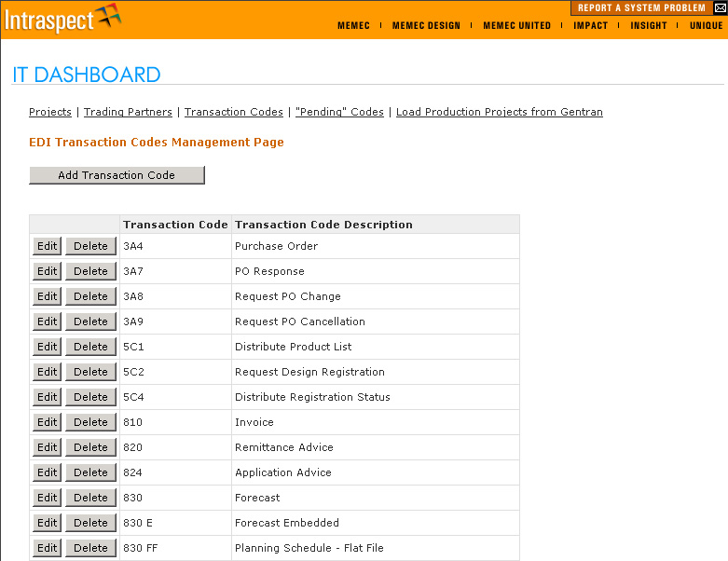The image size is (728, 561).
Task: Delete the 5C2 Request Design Registration code
Action: [90, 372]
